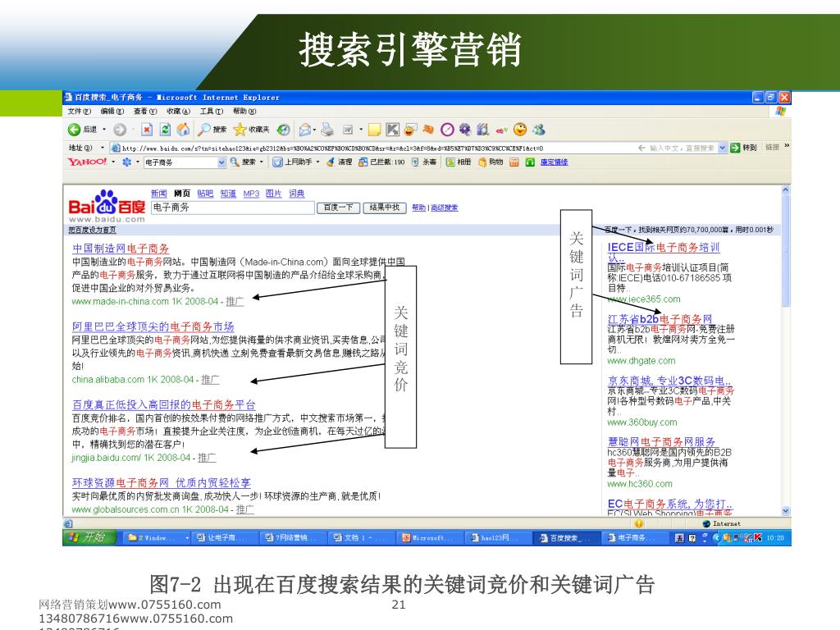
Task: Open the 文件 menu
Action: (80, 111)
